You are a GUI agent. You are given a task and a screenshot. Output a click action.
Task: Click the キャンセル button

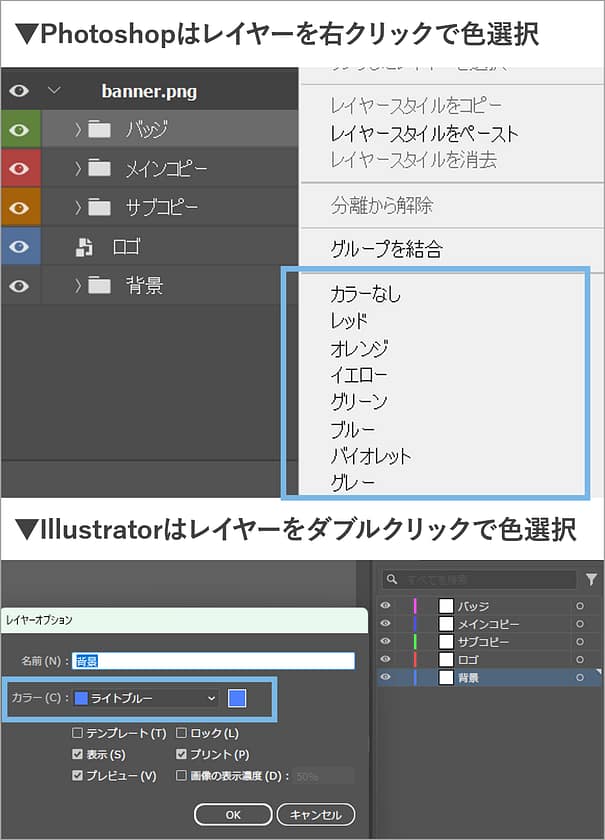[x=315, y=814]
